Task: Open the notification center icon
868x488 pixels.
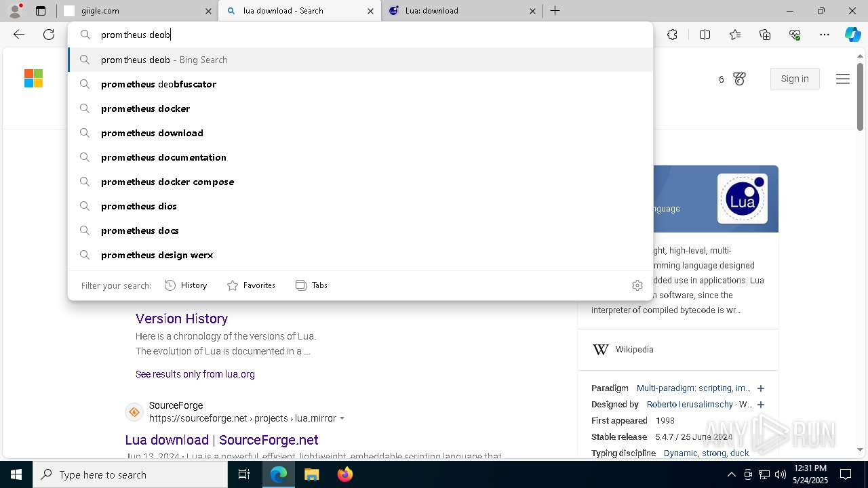Action: (x=846, y=474)
